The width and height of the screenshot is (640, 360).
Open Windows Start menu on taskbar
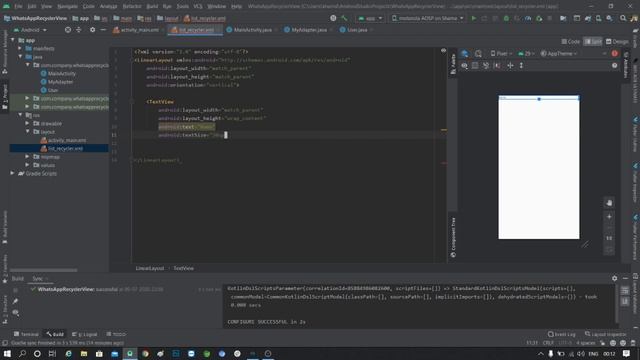point(7,353)
